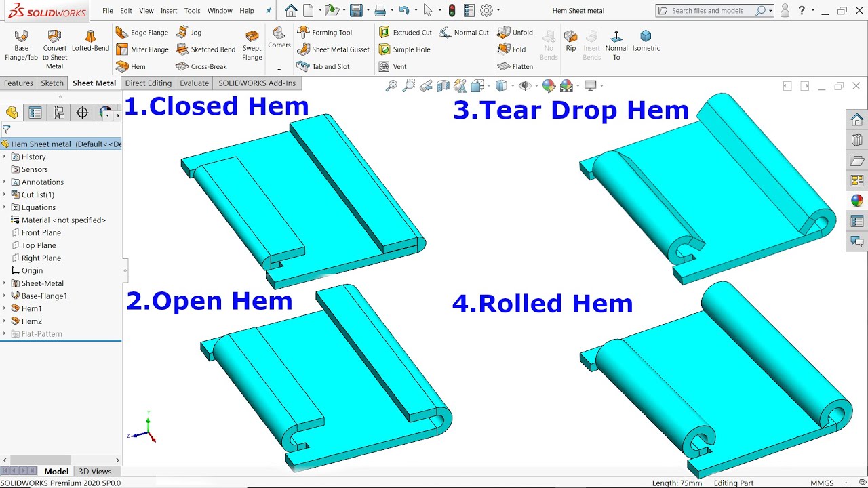Click Convert to Sheet Metal tool

tap(55, 49)
